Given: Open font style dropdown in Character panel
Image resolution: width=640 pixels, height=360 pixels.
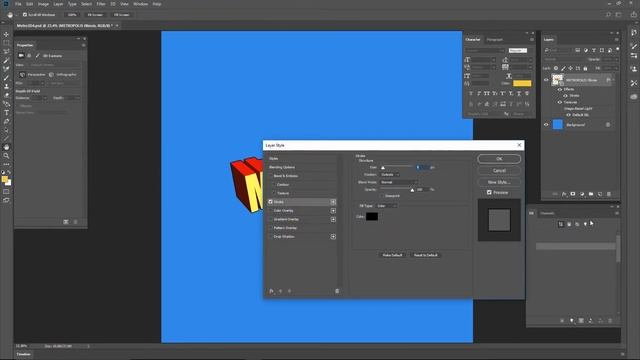Looking at the screenshot, I should coord(518,51).
